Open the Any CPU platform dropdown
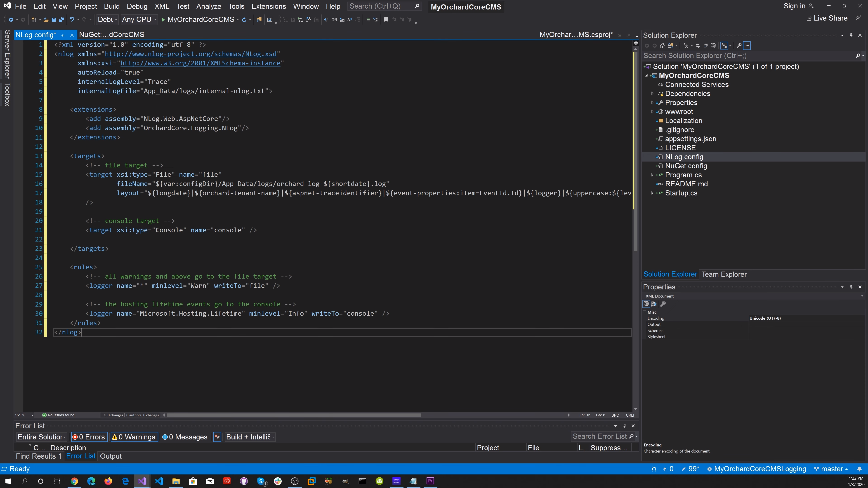Screen dimensions: 868x488 pyautogui.click(x=139, y=19)
